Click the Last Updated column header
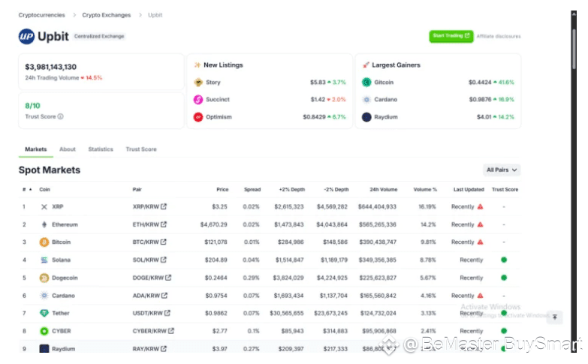Screen dimensions: 588x364 469,189
